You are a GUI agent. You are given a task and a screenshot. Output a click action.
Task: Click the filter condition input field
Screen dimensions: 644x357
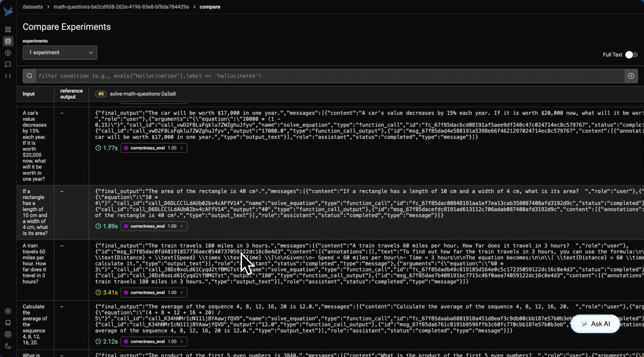pos(330,76)
